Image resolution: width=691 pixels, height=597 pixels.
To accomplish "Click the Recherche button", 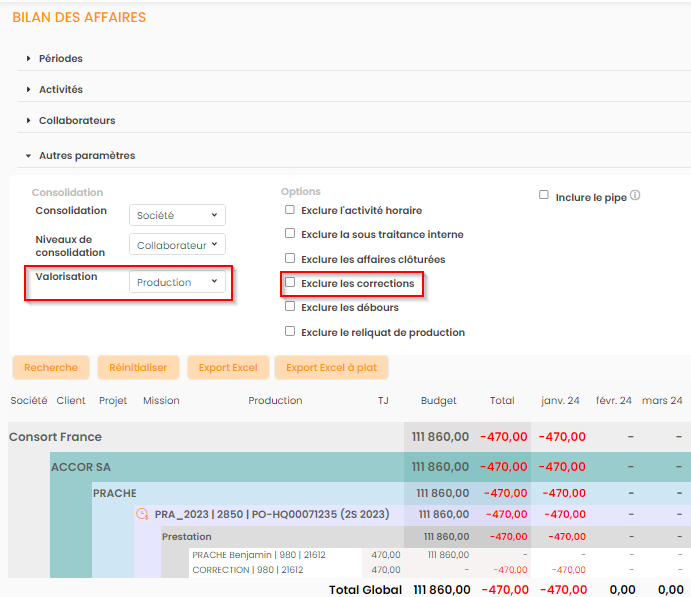I will click(x=50, y=368).
